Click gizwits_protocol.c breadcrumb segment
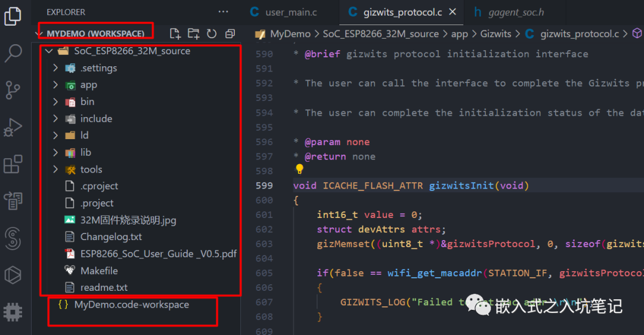This screenshot has height=335, width=644. point(579,34)
